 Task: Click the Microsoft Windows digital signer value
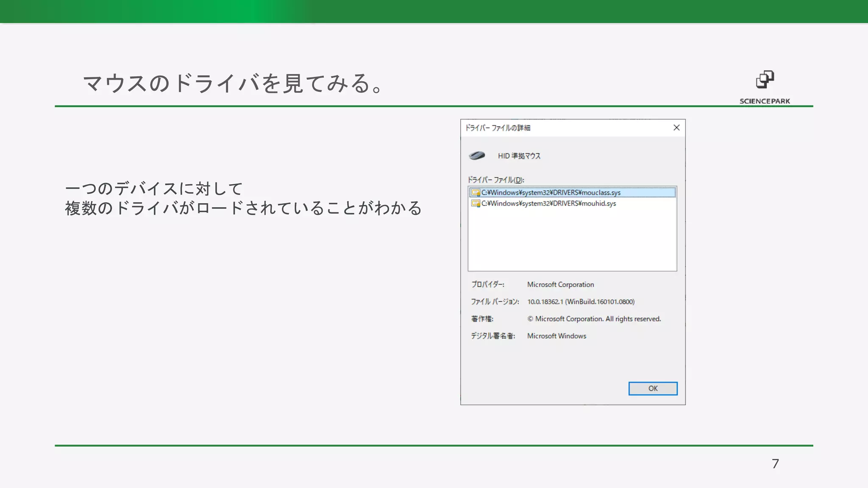pos(556,336)
